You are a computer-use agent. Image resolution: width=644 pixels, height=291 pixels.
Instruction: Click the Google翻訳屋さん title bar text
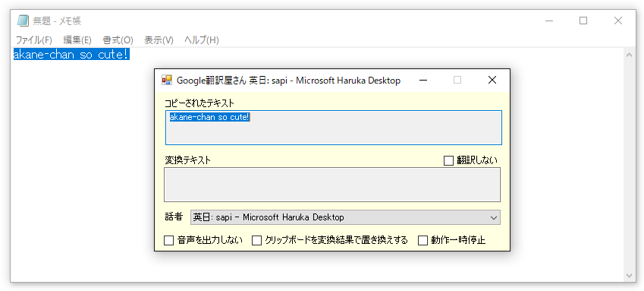[288, 81]
